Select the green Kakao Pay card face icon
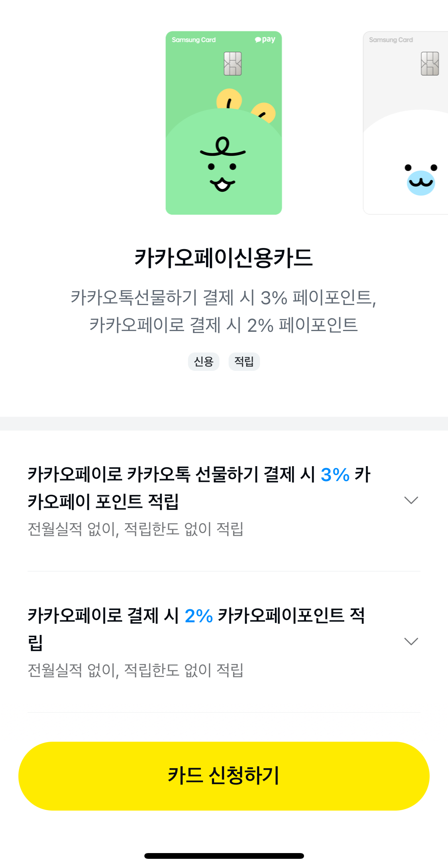Image resolution: width=448 pixels, height=868 pixels. (x=224, y=122)
